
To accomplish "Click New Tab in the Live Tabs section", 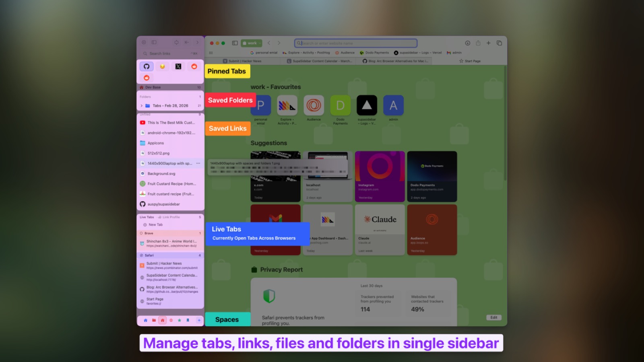I will coord(153,225).
